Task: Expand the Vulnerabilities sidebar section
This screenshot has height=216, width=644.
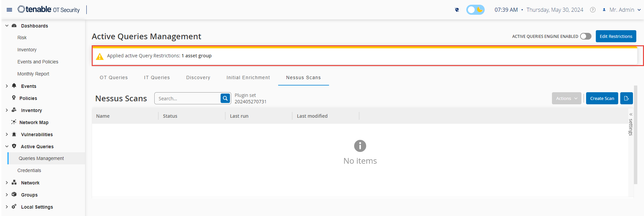Action: tap(7, 134)
